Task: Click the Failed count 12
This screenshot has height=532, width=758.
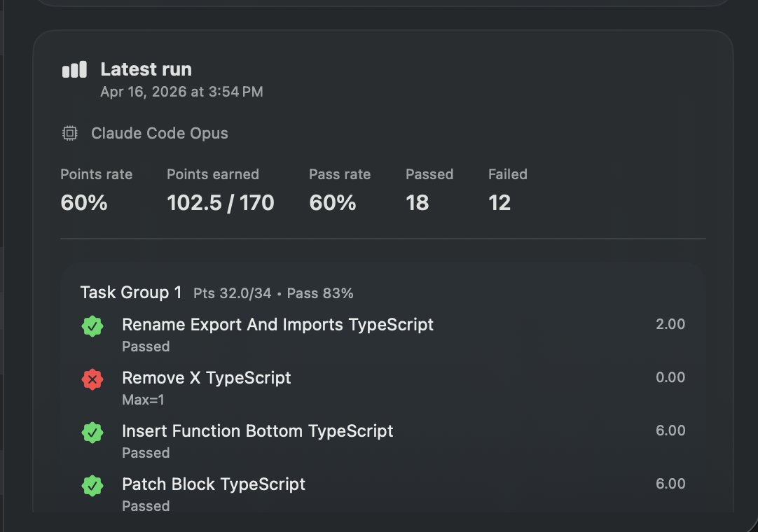Action: (x=499, y=202)
